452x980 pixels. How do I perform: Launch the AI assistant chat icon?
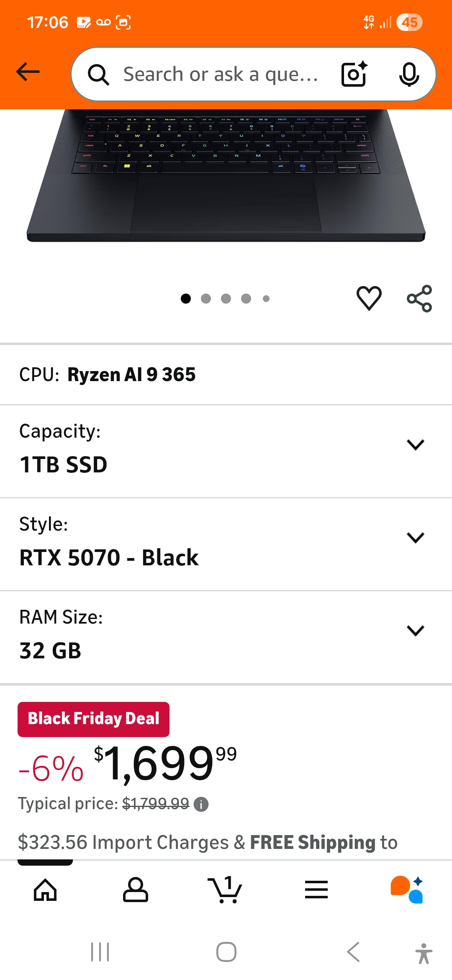click(406, 890)
